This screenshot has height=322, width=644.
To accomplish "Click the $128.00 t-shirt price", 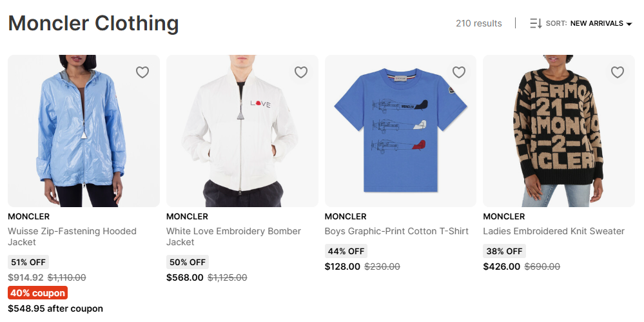I will point(342,267).
